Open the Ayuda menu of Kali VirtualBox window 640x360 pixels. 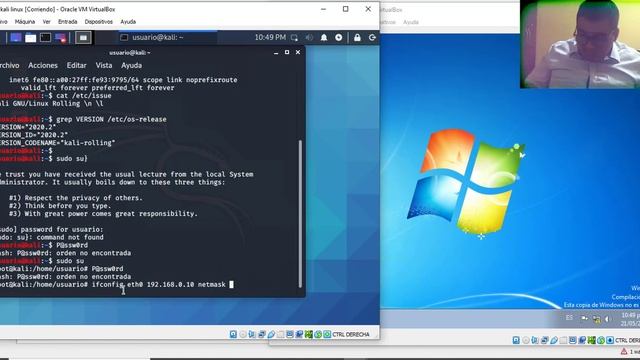pyautogui.click(x=128, y=22)
